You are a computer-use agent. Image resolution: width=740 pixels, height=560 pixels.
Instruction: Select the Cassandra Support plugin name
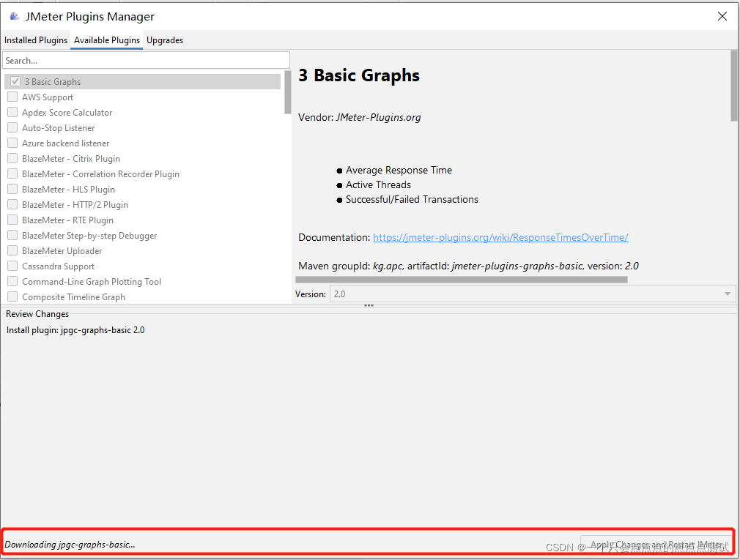[x=58, y=266]
